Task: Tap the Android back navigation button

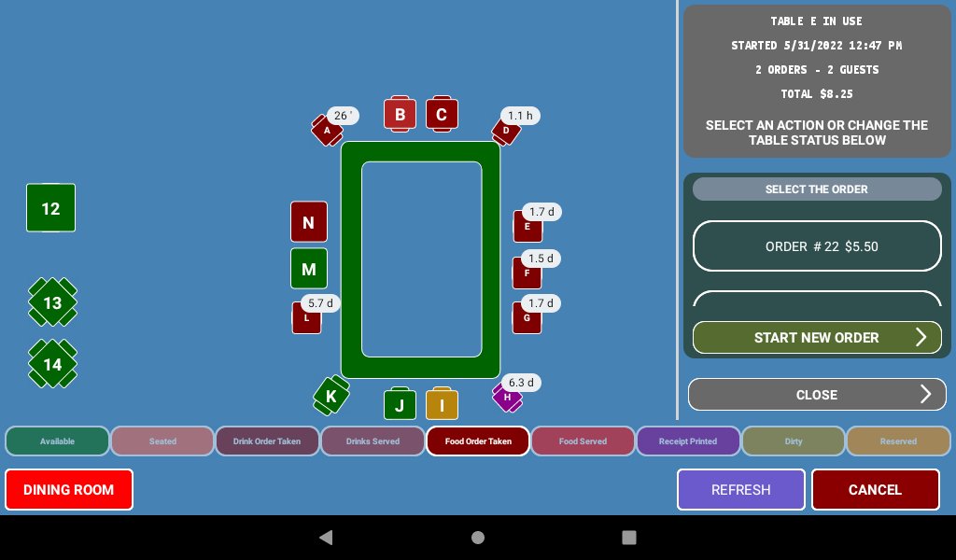Action: pos(326,538)
